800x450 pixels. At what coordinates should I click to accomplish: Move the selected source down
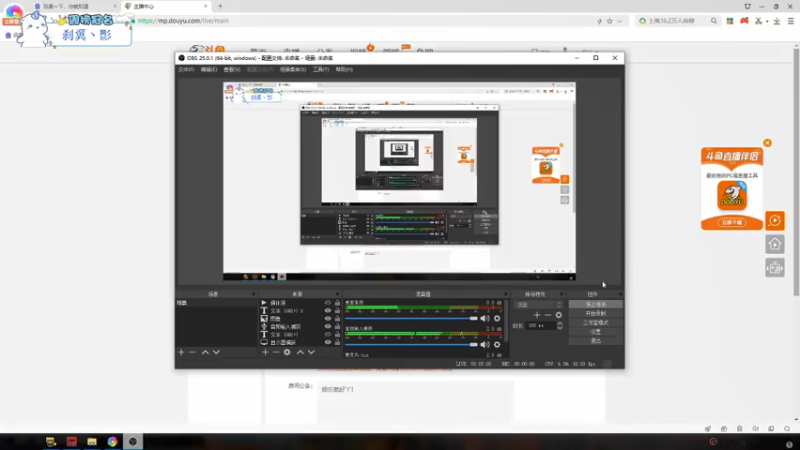click(311, 352)
